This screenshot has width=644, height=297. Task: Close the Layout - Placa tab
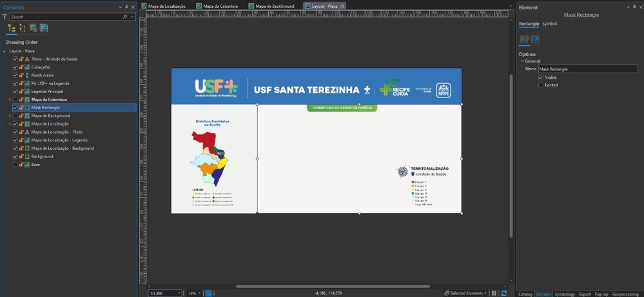pos(342,6)
